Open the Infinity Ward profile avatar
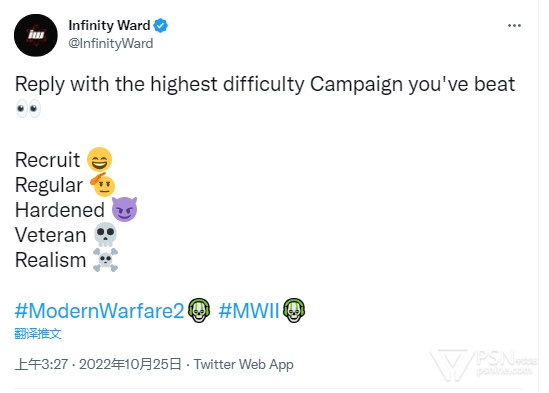The image size is (549, 393). tap(36, 35)
